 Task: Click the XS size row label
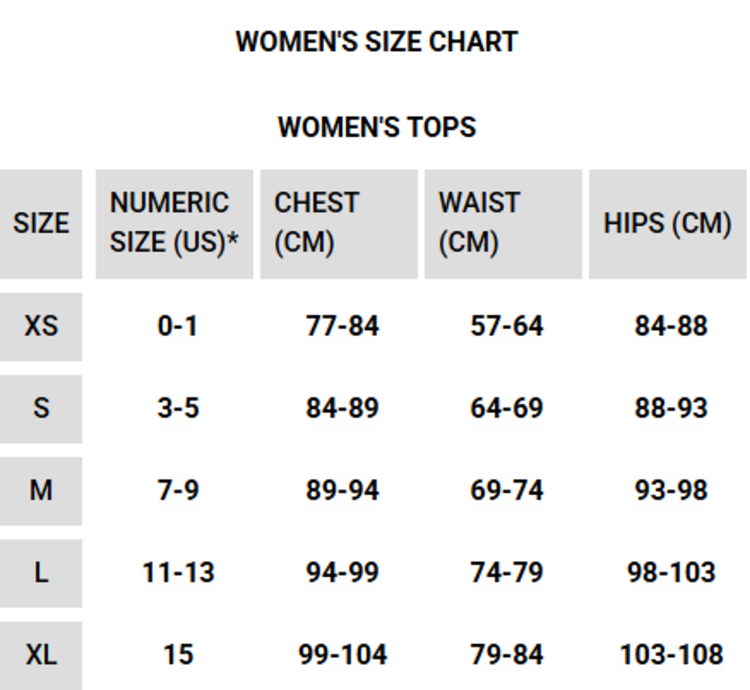(x=41, y=326)
